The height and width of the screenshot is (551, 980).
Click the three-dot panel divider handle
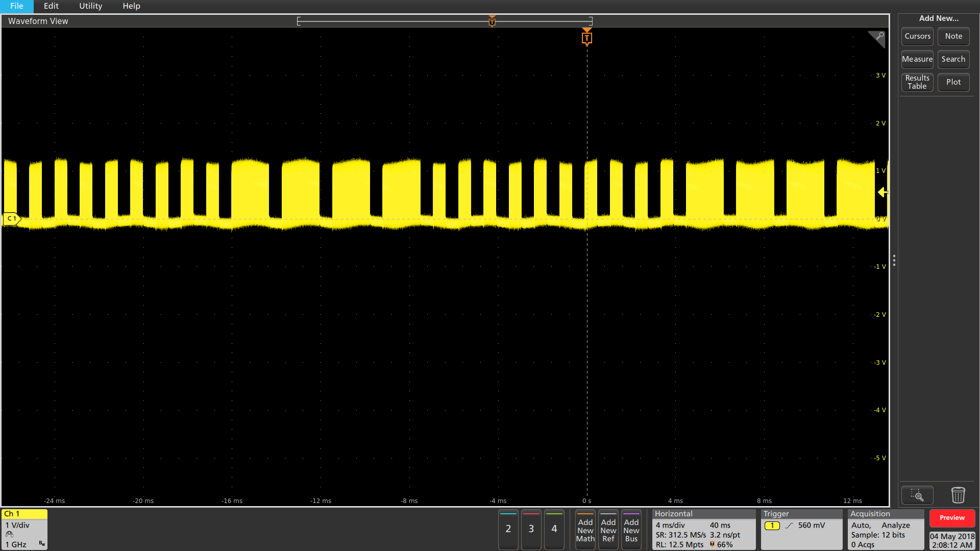894,260
